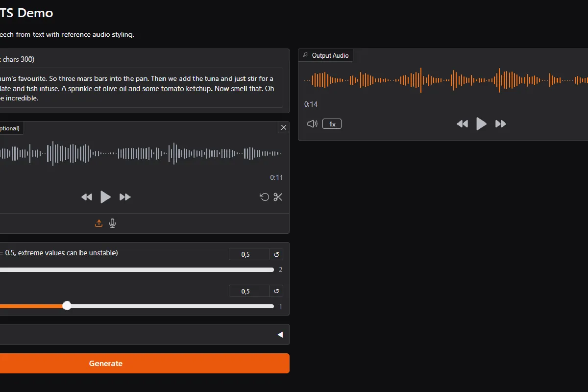Fast-forward the output audio
Screen dimensions: 588x392
point(500,124)
